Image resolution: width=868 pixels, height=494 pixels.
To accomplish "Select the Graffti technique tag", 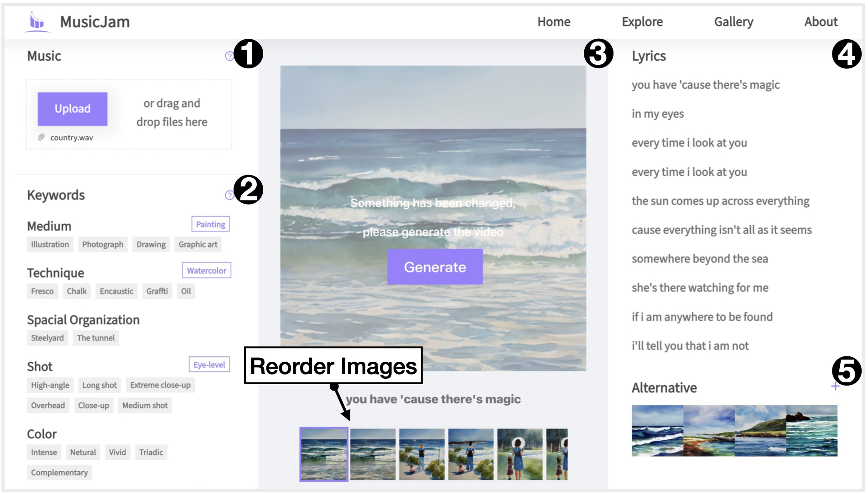I will 157,291.
